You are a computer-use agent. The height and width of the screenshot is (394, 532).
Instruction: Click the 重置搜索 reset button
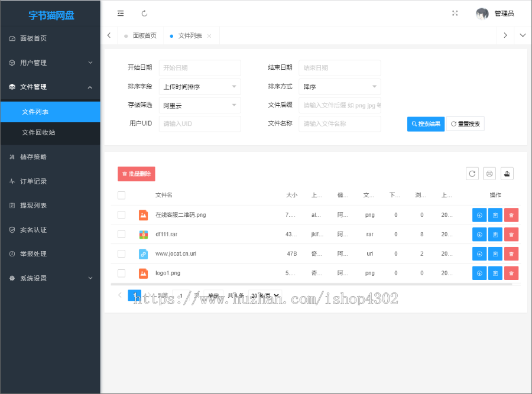pos(465,124)
